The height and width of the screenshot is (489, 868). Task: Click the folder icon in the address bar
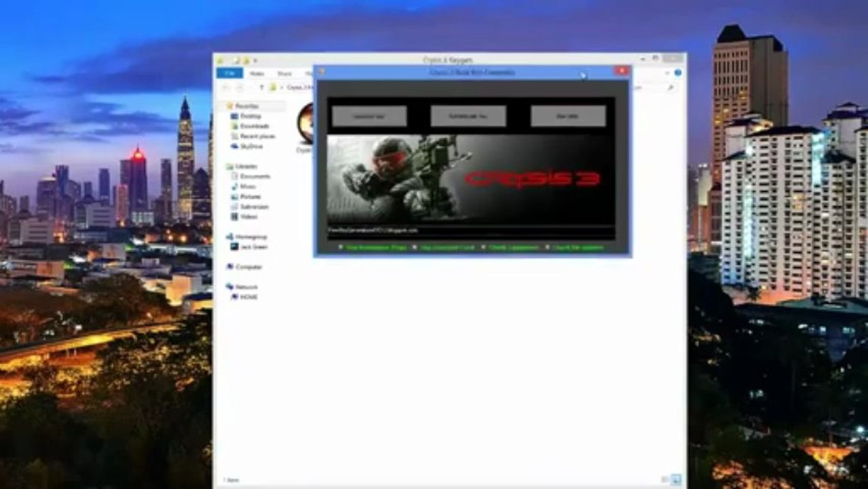click(273, 88)
